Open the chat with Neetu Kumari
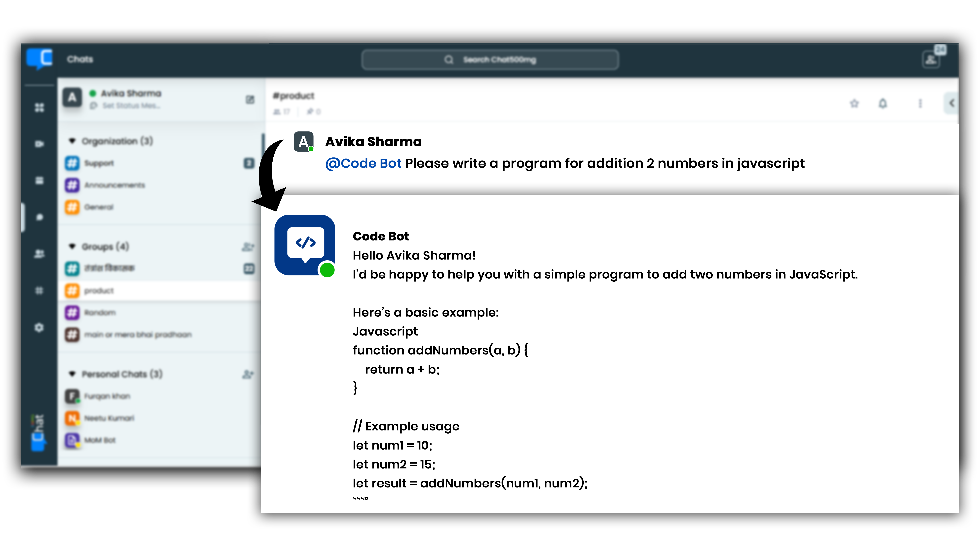This screenshot has height=551, width=980. [159, 418]
